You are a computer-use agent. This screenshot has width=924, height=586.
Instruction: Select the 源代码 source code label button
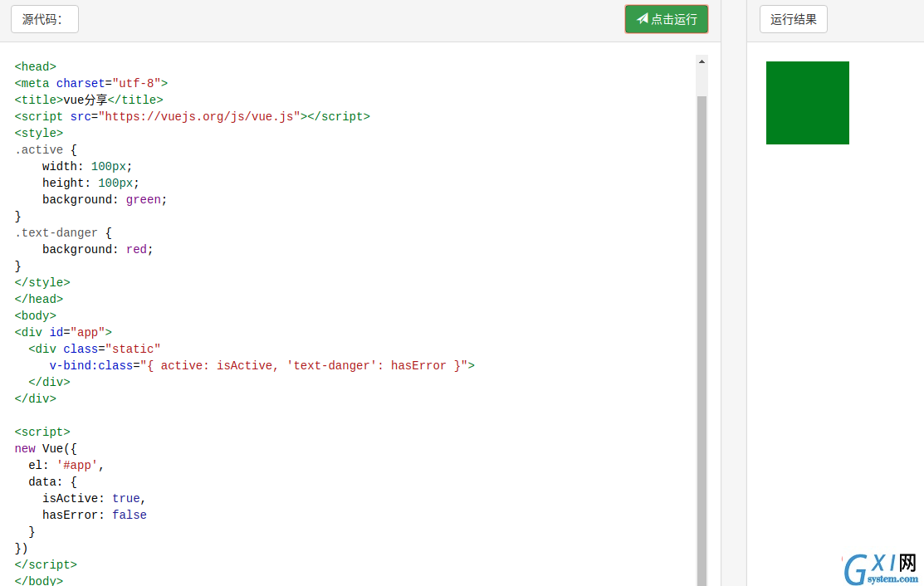(x=45, y=19)
